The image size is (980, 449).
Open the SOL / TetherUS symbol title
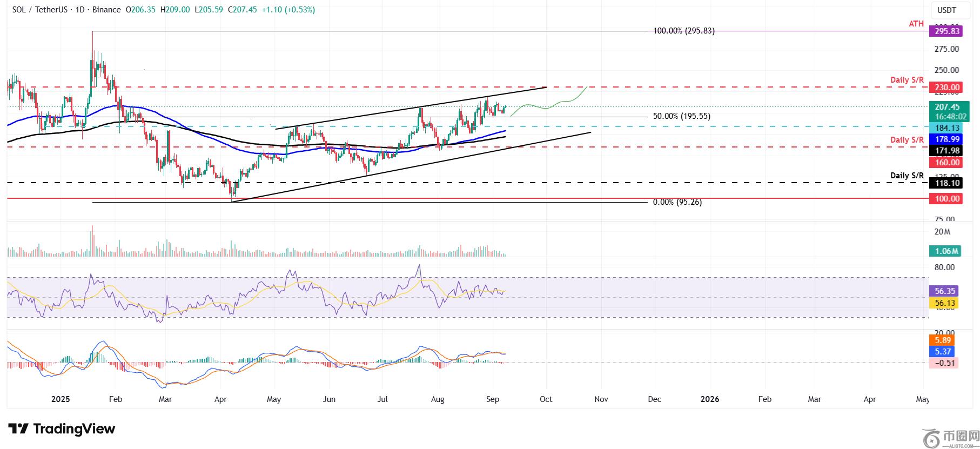[x=41, y=10]
